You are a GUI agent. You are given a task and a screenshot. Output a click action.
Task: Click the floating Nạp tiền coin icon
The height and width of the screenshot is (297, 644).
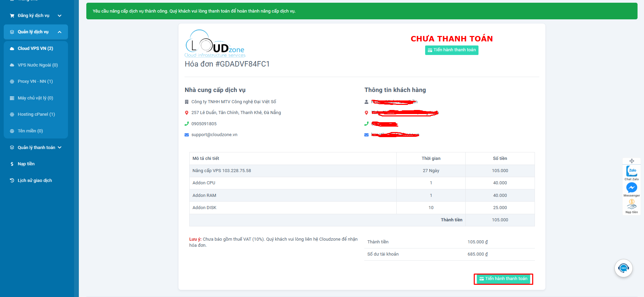(631, 204)
